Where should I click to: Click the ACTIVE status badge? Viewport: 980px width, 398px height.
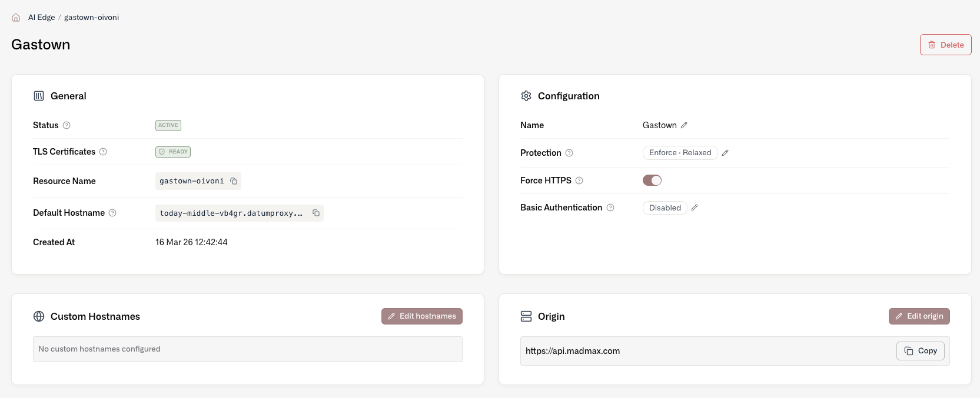168,125
